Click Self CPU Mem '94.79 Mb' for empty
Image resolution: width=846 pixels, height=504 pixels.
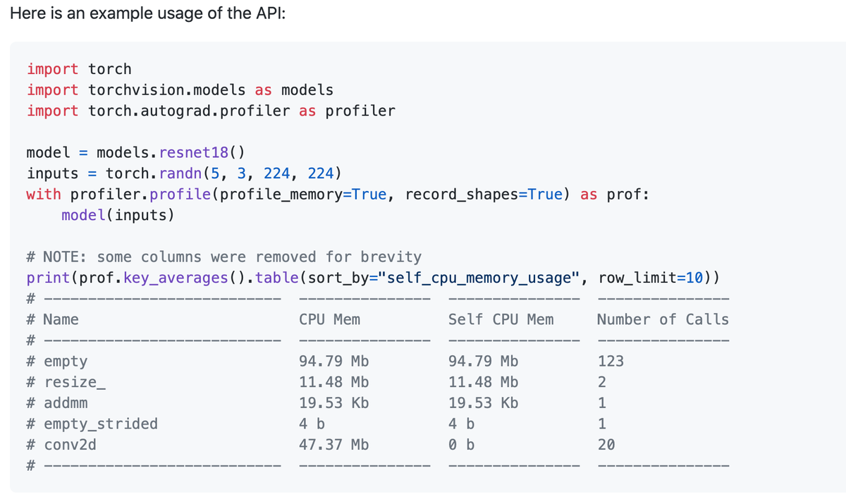(484, 361)
